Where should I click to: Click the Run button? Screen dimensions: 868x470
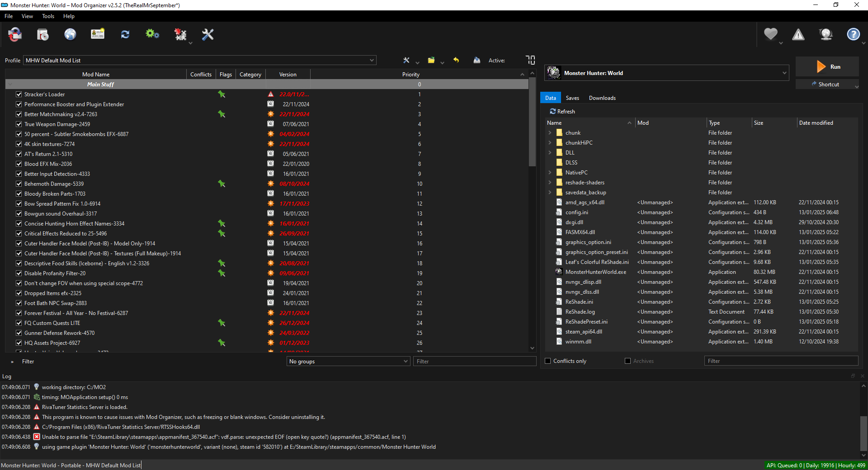pos(827,67)
